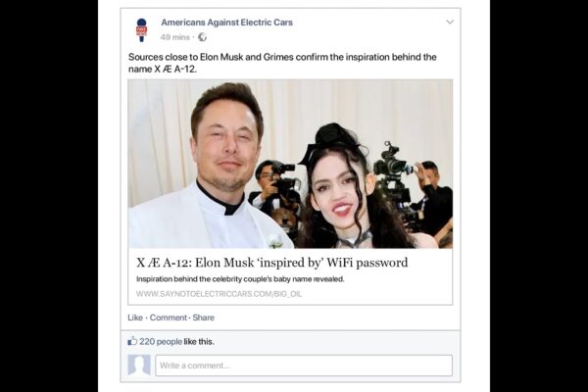The image size is (588, 392).
Task: Click the right-side photographer with video camera
Action: pyautogui.click(x=431, y=197)
